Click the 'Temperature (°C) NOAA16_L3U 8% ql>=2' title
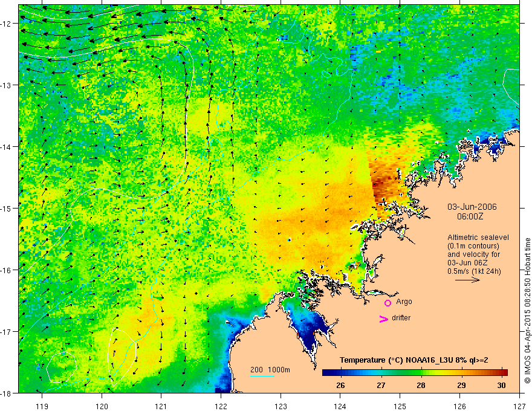This screenshot has height=411, width=532. (x=414, y=360)
